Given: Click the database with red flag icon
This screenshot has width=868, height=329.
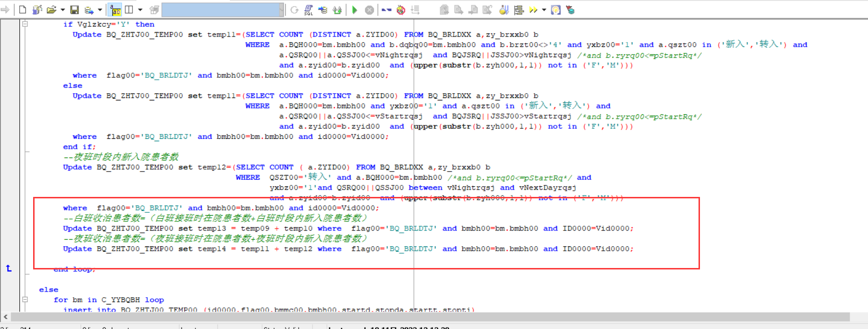Looking at the screenshot, I should 570,10.
